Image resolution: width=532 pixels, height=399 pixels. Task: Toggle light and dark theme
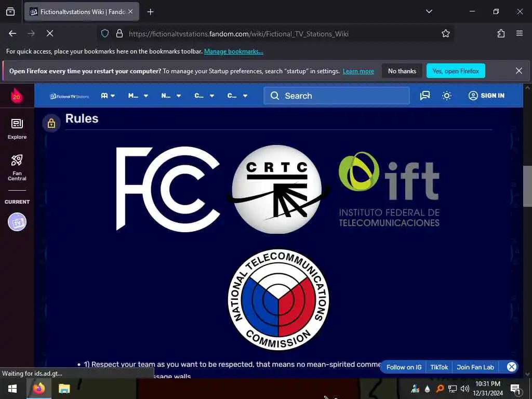click(x=446, y=96)
